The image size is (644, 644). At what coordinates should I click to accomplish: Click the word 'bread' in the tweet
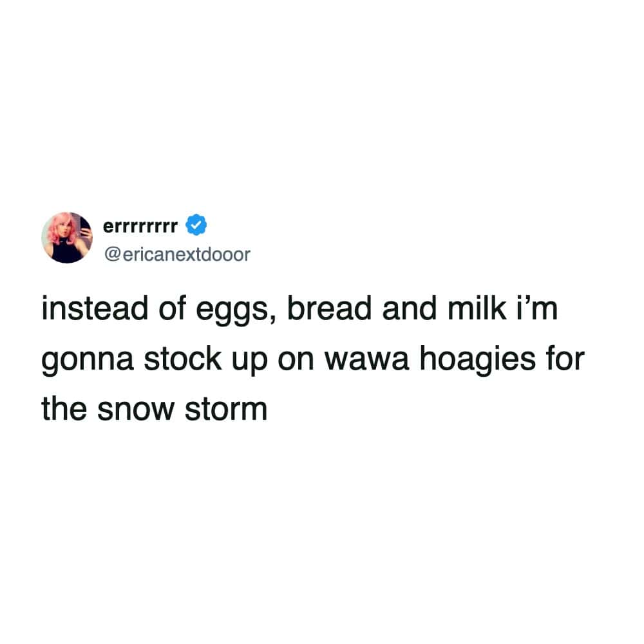(x=329, y=308)
